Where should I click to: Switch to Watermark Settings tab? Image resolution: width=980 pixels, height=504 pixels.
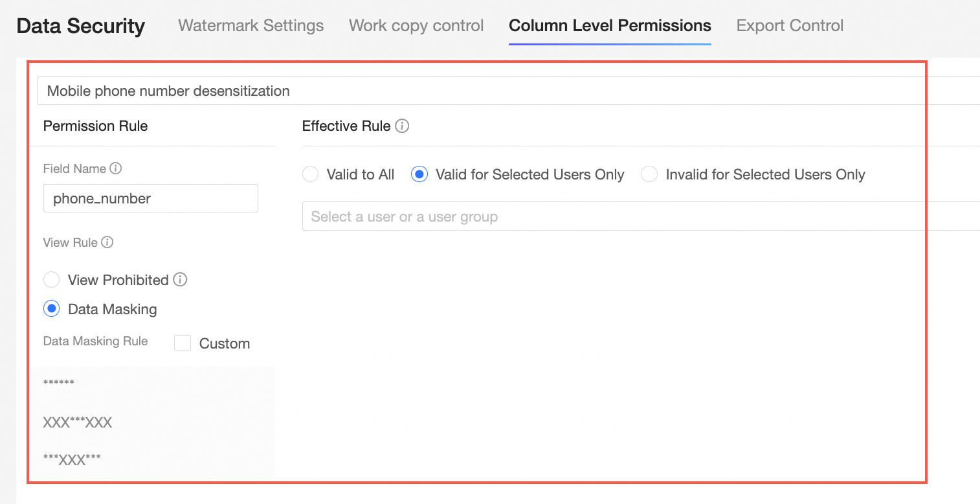251,26
